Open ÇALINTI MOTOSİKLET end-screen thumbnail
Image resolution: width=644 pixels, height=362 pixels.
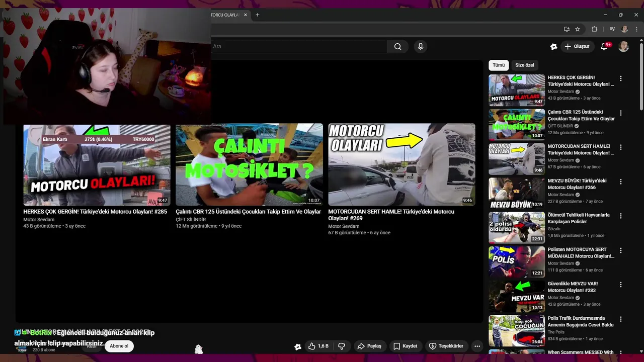pos(250,165)
